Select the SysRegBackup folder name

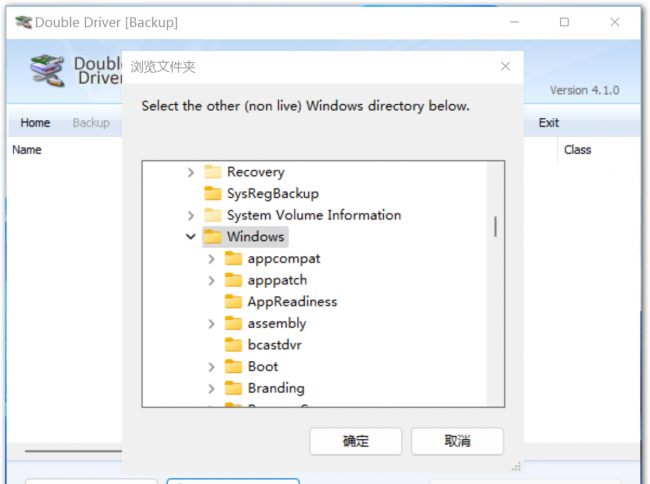[x=273, y=194]
